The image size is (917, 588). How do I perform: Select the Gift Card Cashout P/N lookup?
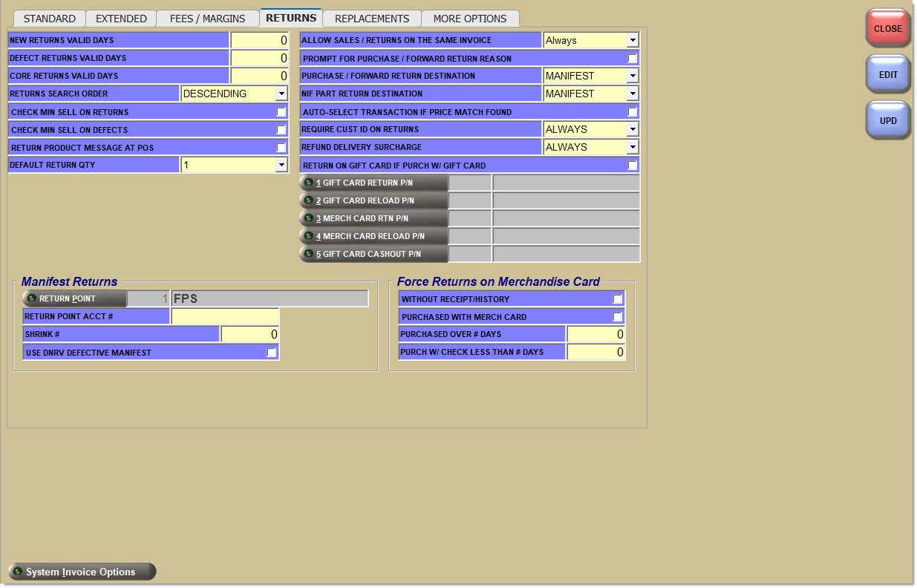click(373, 255)
